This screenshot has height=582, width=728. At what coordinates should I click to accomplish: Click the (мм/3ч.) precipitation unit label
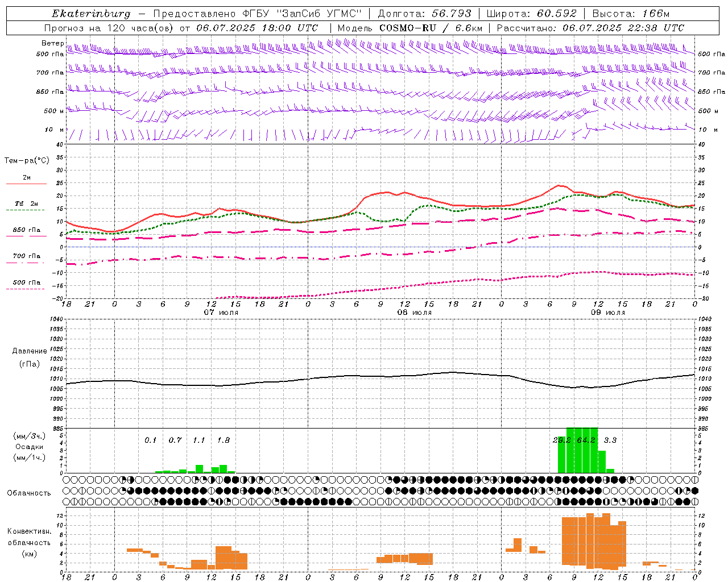(30, 436)
